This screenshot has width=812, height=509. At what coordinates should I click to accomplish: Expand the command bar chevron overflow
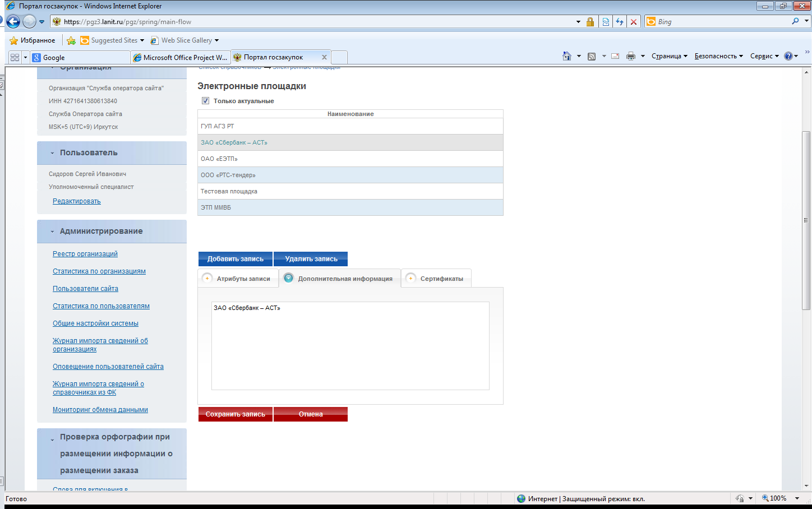tap(807, 52)
